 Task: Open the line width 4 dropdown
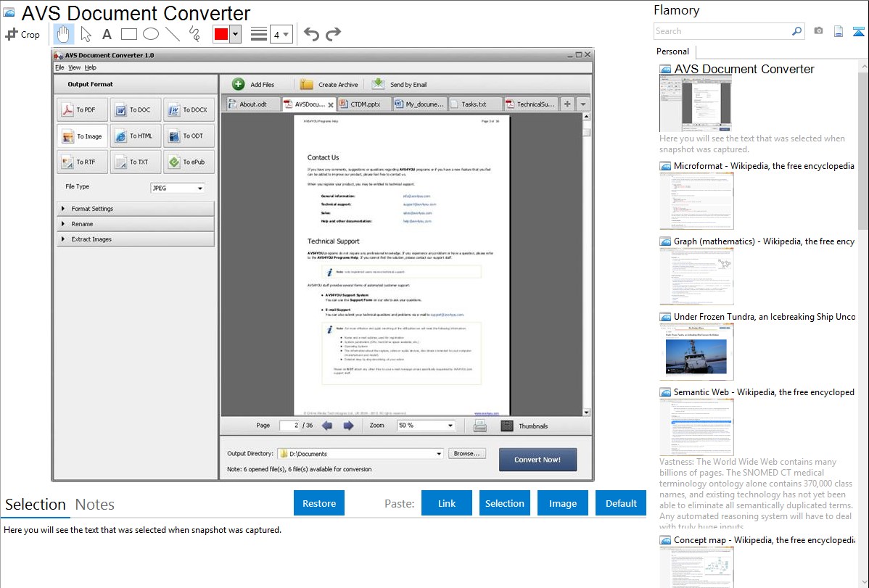click(281, 34)
